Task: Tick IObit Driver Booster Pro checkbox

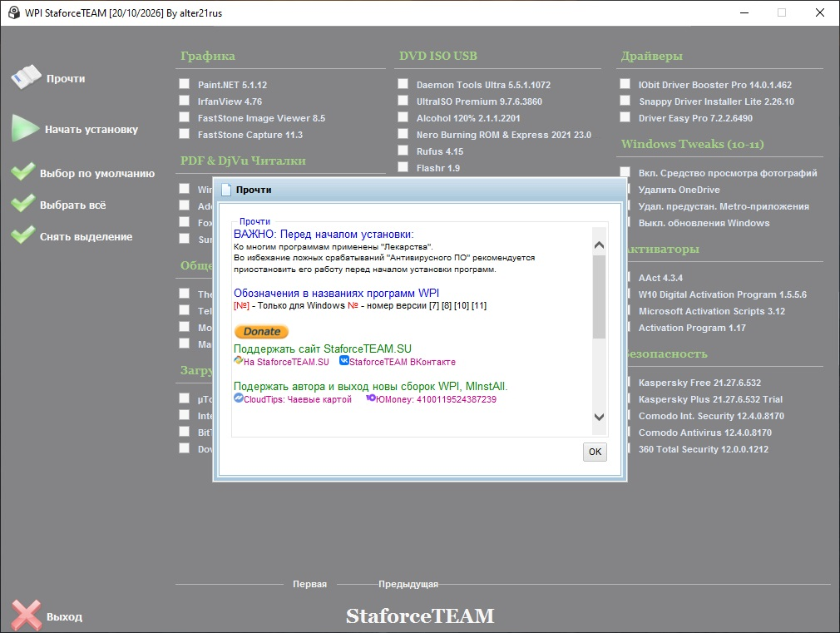Action: tap(625, 84)
